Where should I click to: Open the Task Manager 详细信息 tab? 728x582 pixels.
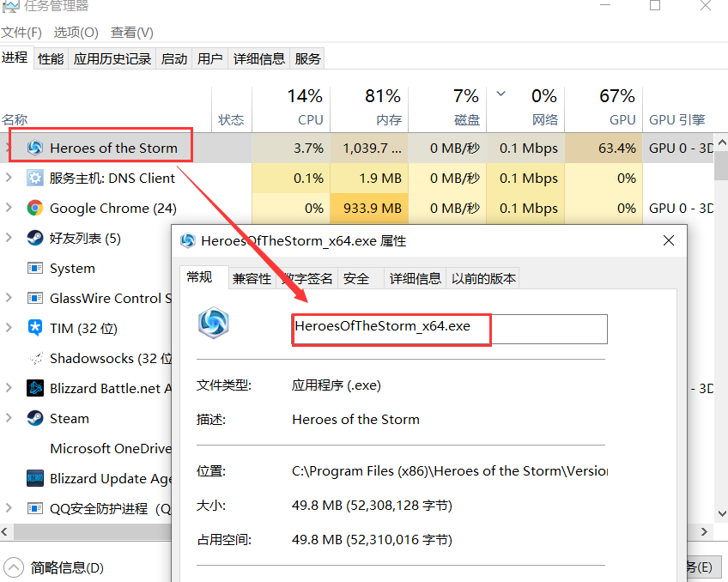pyautogui.click(x=259, y=58)
